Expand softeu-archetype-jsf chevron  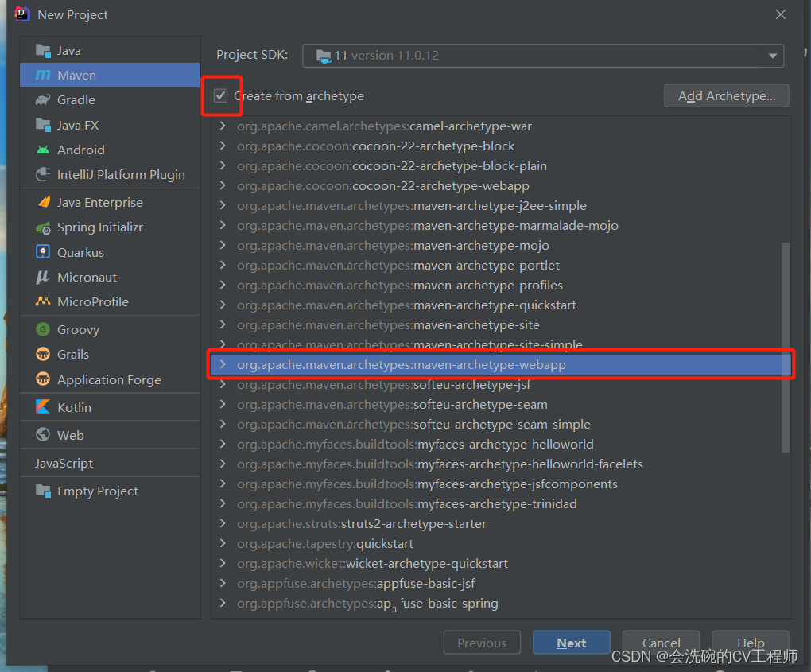223,384
